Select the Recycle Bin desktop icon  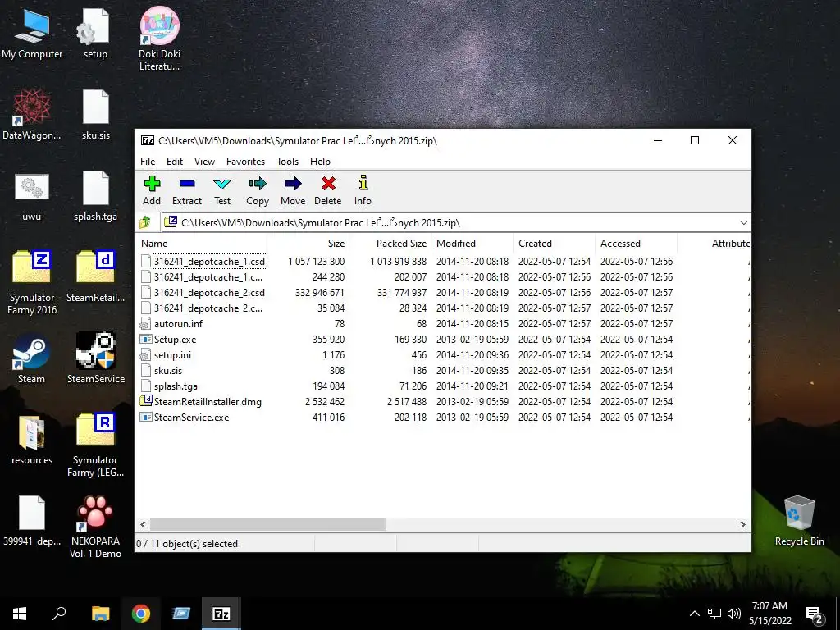coord(799,521)
